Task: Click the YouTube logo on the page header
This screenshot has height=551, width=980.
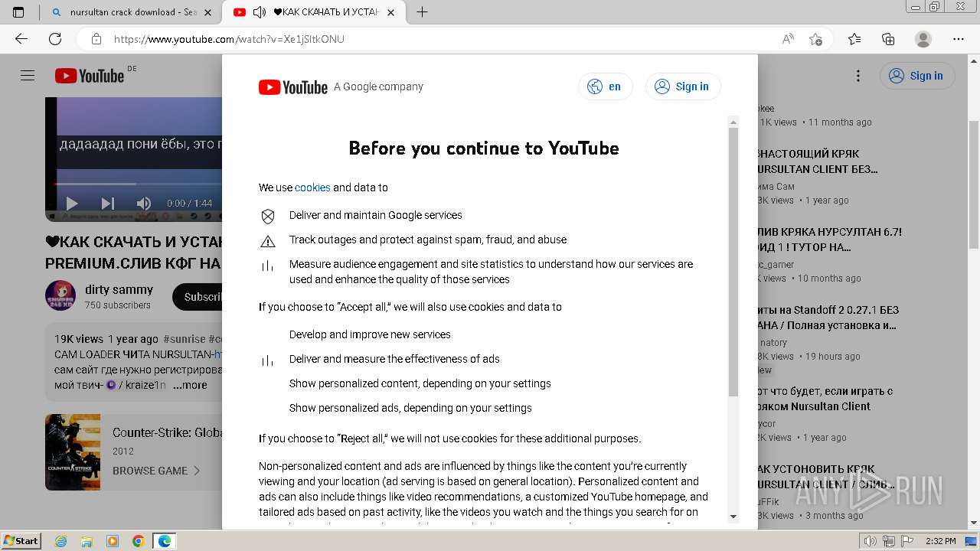Action: [x=90, y=76]
